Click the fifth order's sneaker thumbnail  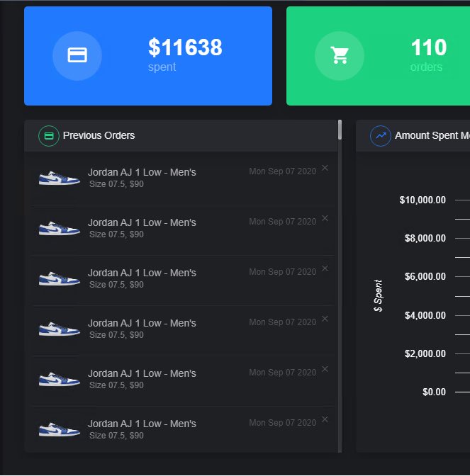click(60, 380)
